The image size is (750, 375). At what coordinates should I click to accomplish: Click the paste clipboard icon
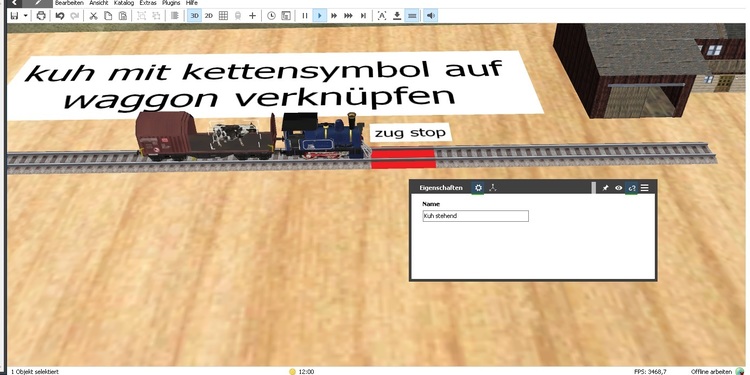click(x=123, y=16)
